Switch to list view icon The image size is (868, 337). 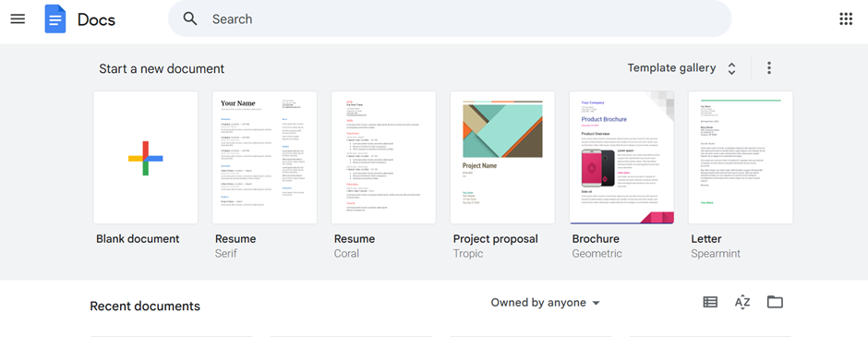pos(710,302)
